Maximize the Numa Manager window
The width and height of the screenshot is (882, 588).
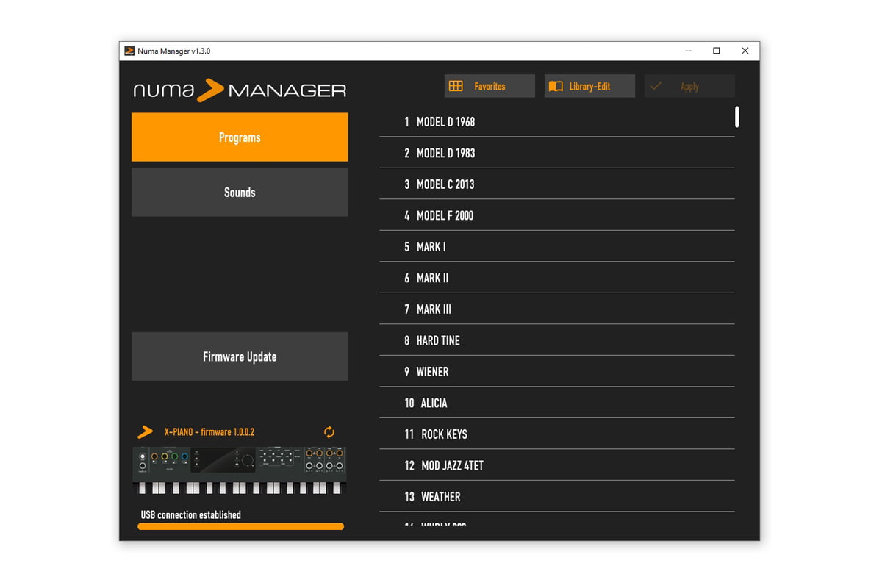717,51
